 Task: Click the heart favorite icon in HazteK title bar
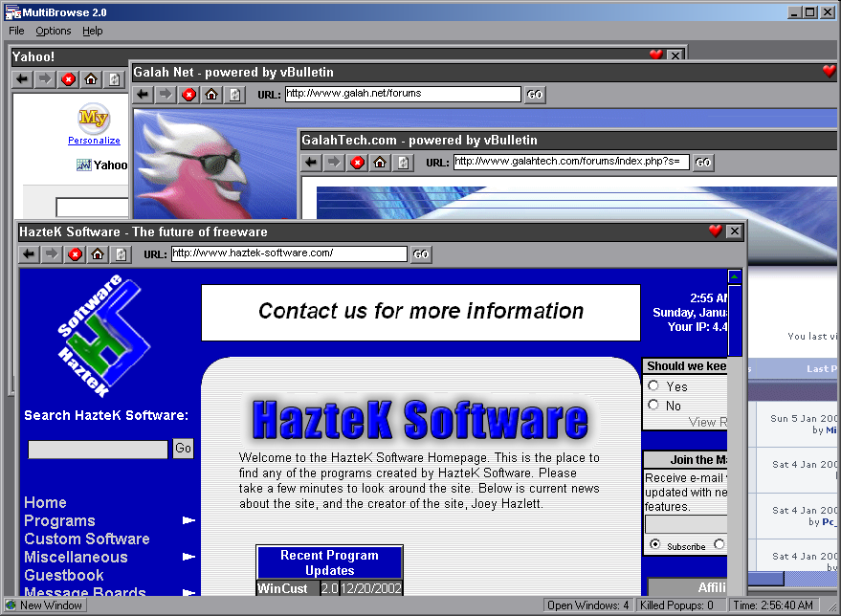(x=715, y=231)
